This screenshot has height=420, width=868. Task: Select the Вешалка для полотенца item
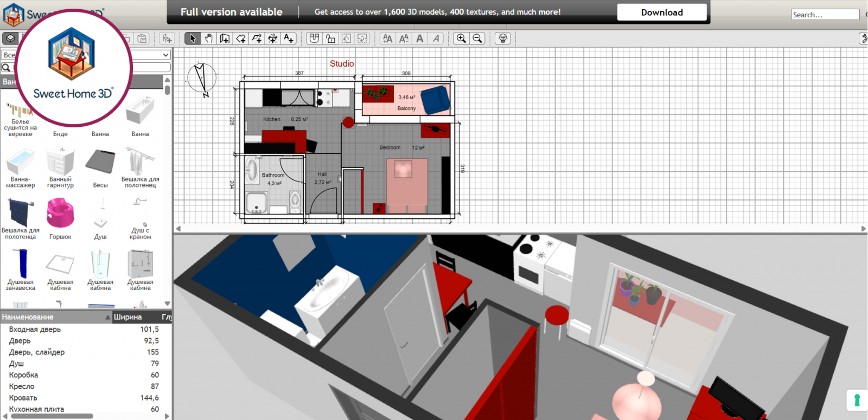[21, 219]
